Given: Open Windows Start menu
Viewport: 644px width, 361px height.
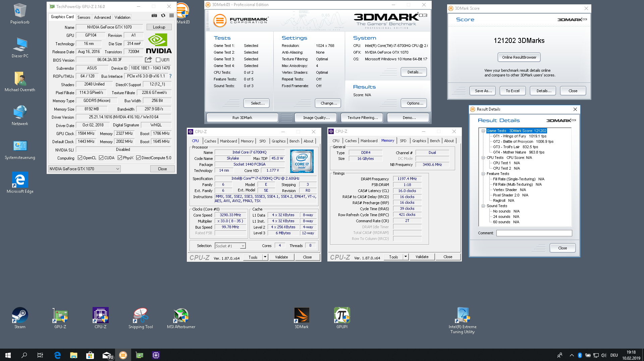Looking at the screenshot, I should [x=8, y=355].
